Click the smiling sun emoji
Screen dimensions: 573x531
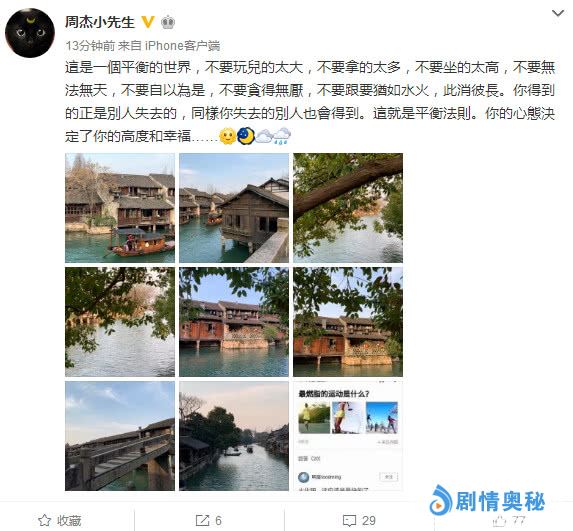[227, 136]
